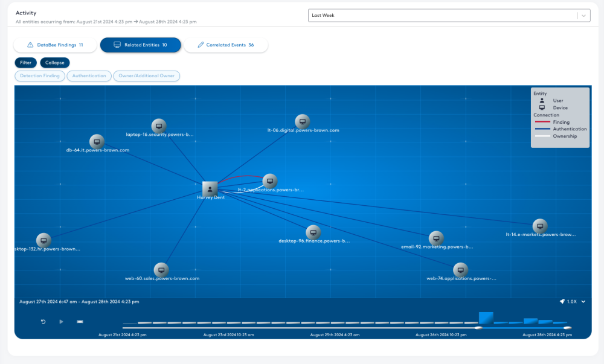
Task: Click the Activity heading
Action: 26,13
